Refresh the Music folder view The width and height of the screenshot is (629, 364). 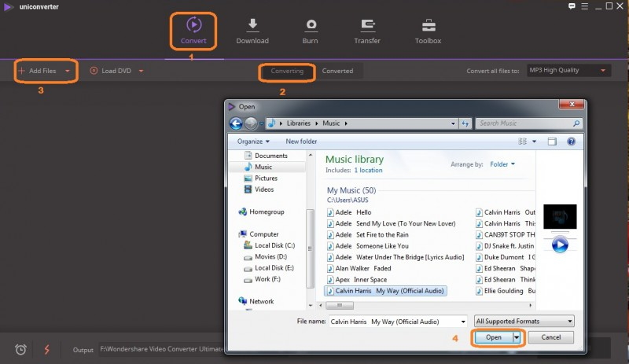coord(465,123)
